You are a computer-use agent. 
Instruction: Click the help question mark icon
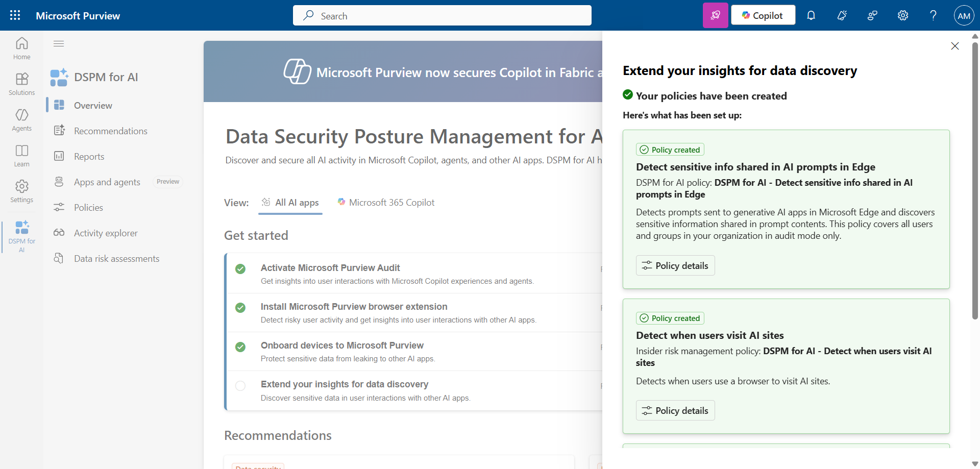pyautogui.click(x=933, y=15)
